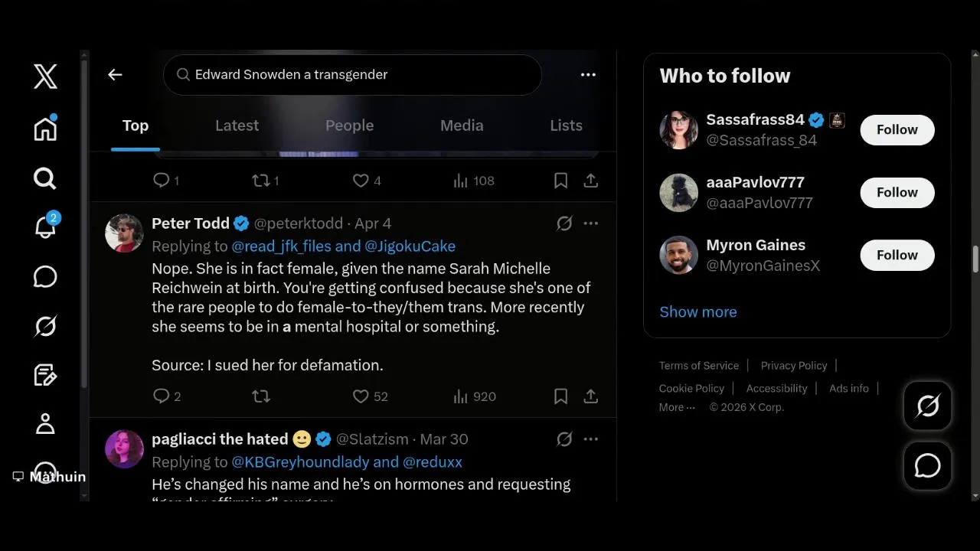This screenshot has height=551, width=980.
Task: Follow Sassafrass84
Action: click(x=897, y=130)
